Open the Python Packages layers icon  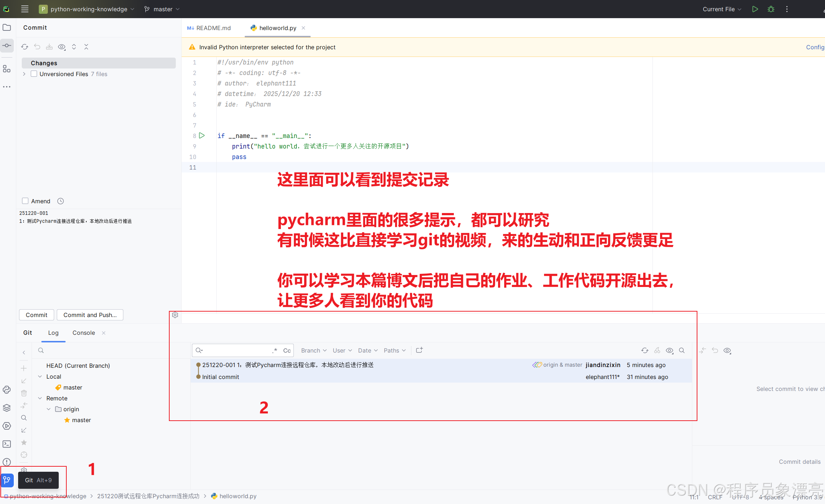7,408
